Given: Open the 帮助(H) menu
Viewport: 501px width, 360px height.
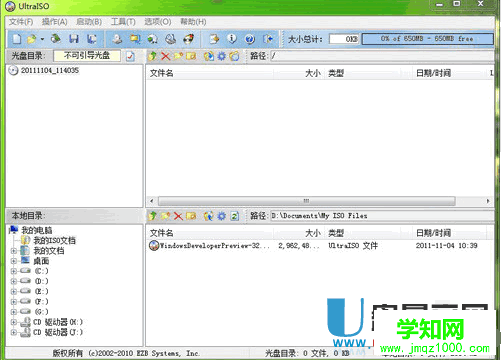Looking at the screenshot, I should pyautogui.click(x=193, y=22).
